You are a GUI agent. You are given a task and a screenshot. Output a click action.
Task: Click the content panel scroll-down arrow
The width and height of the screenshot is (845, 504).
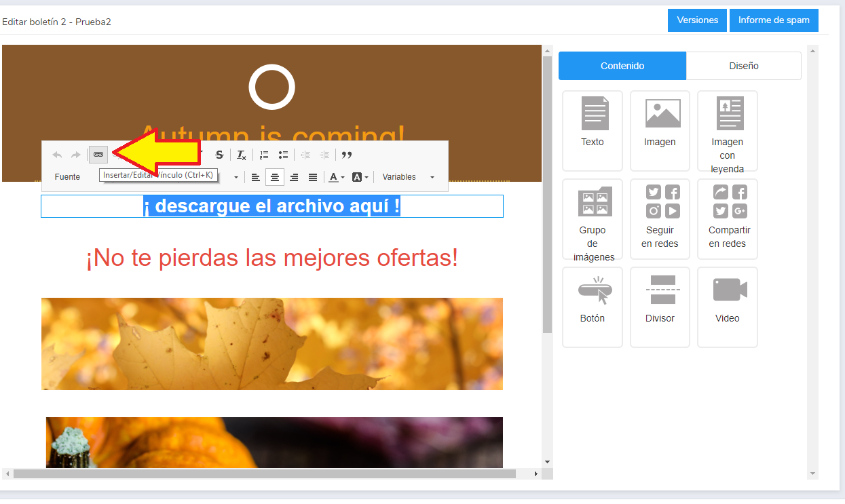point(813,473)
